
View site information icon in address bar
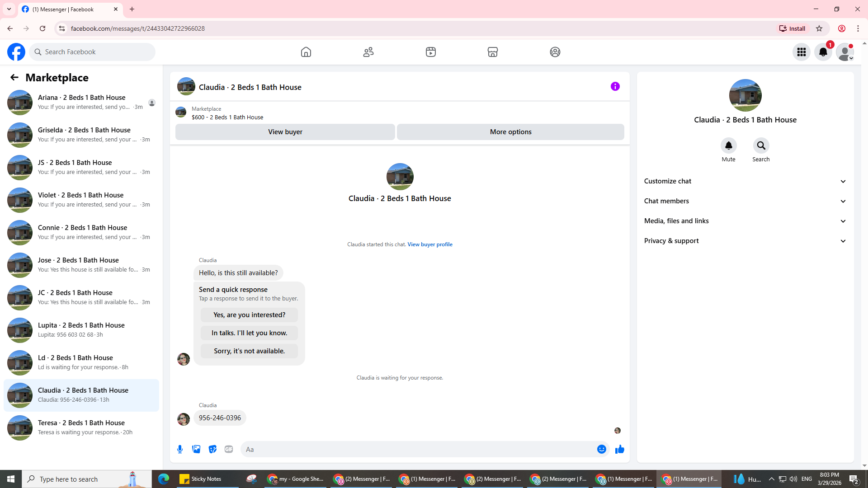click(x=62, y=28)
